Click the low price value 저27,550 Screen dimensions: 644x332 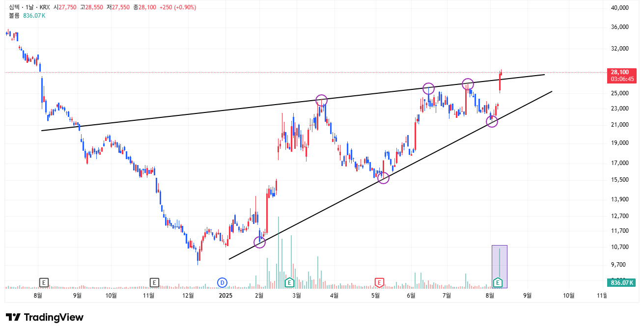pos(118,7)
